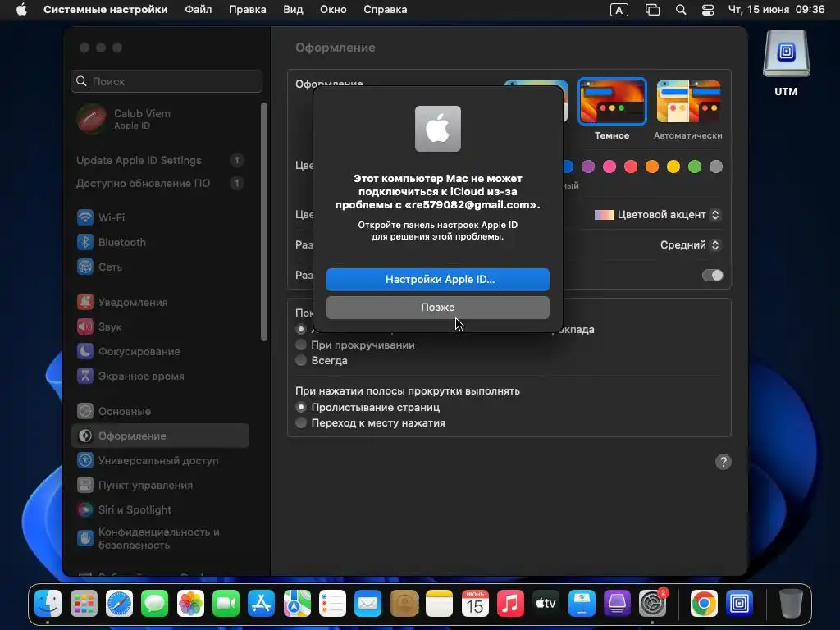
Task: Click the sidebar scrollbar
Action: coord(263,221)
